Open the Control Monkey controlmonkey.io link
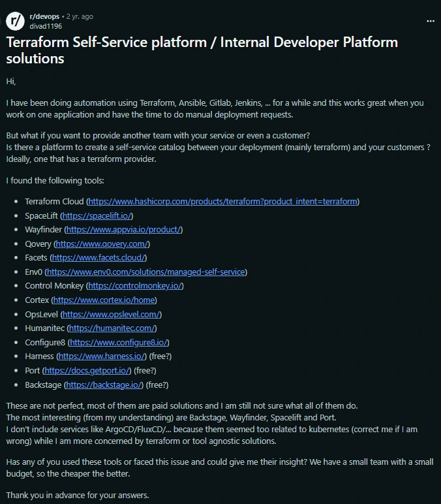The image size is (441, 504). click(x=134, y=286)
